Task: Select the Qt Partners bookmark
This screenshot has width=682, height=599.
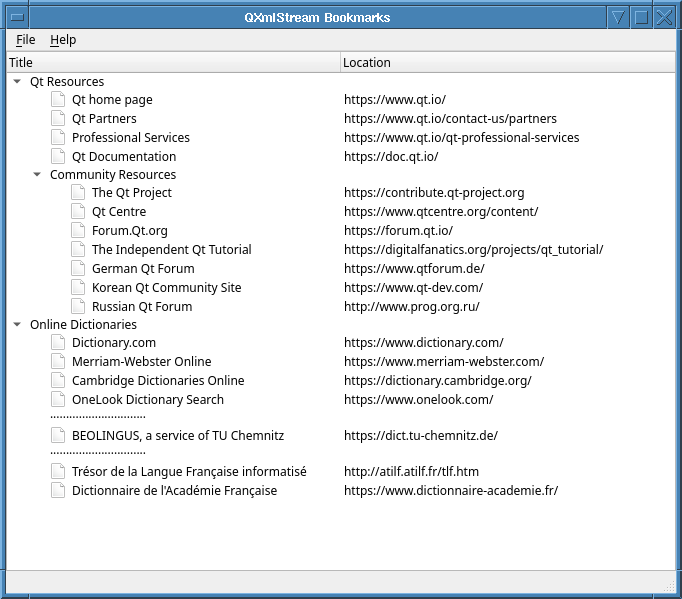Action: click(104, 119)
